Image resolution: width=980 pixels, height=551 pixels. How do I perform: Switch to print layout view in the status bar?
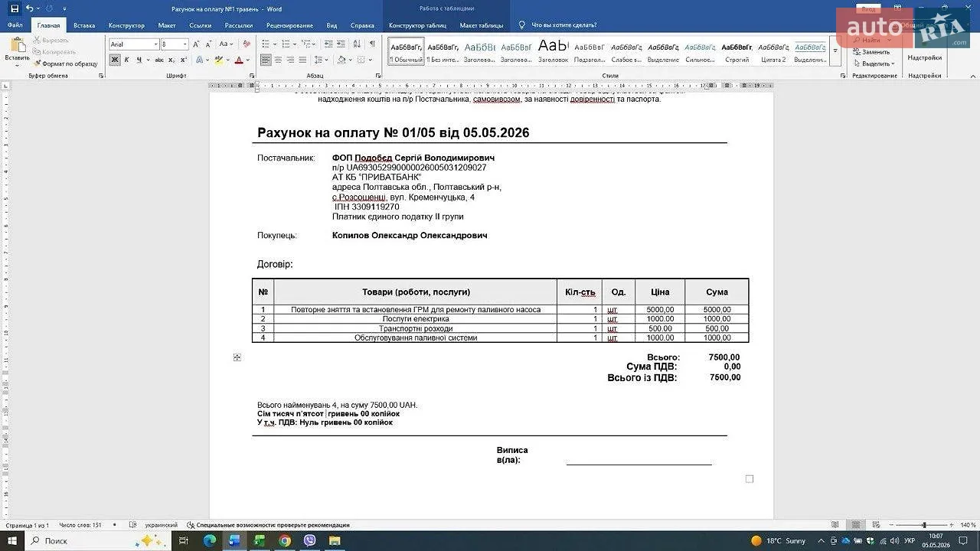(856, 525)
